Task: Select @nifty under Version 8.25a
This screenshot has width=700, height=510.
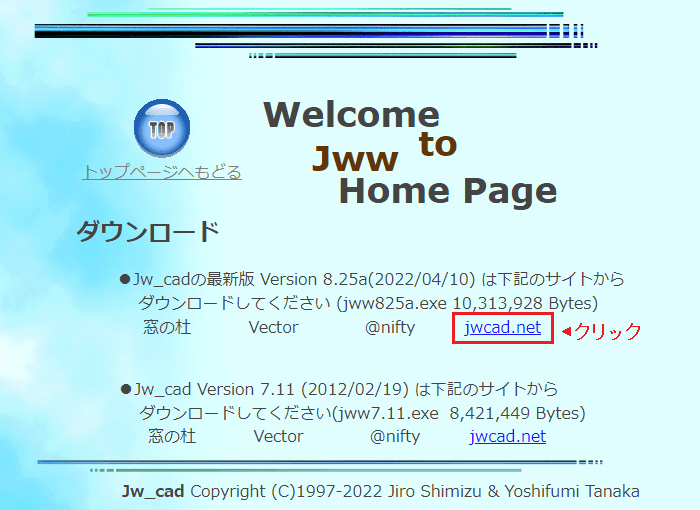Action: [x=390, y=328]
